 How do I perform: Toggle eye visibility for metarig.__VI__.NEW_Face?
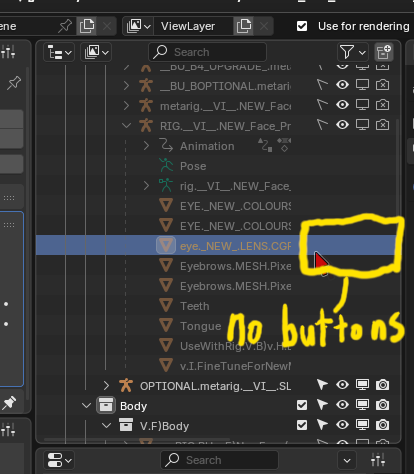[342, 105]
